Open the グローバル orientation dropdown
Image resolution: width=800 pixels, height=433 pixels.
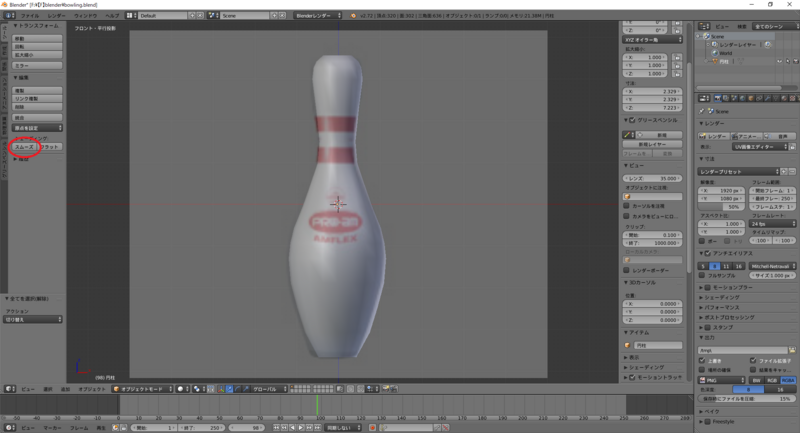pos(270,389)
